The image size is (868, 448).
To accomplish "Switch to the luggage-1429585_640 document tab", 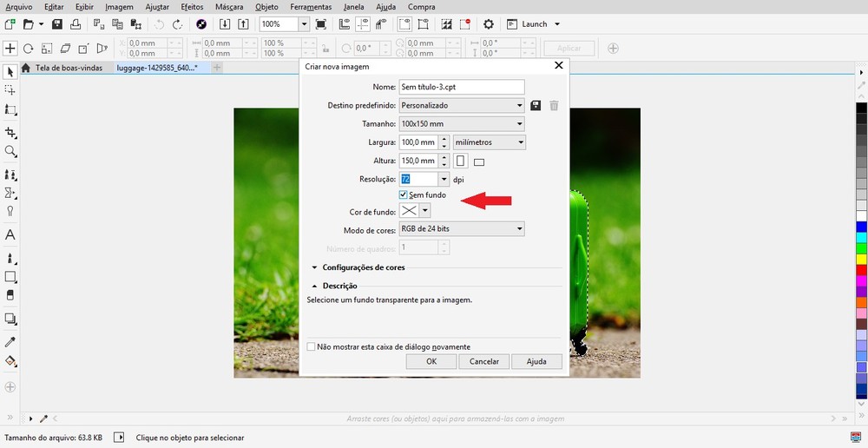I will 156,68.
